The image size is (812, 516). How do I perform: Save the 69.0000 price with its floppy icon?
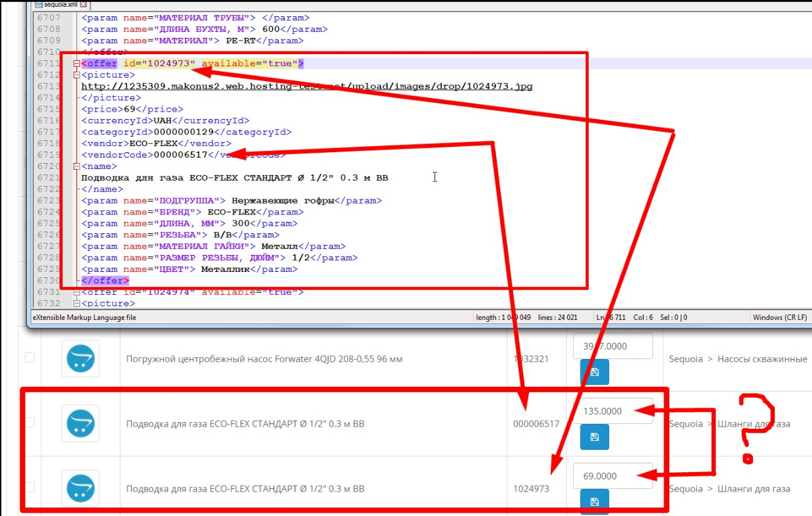(594, 501)
